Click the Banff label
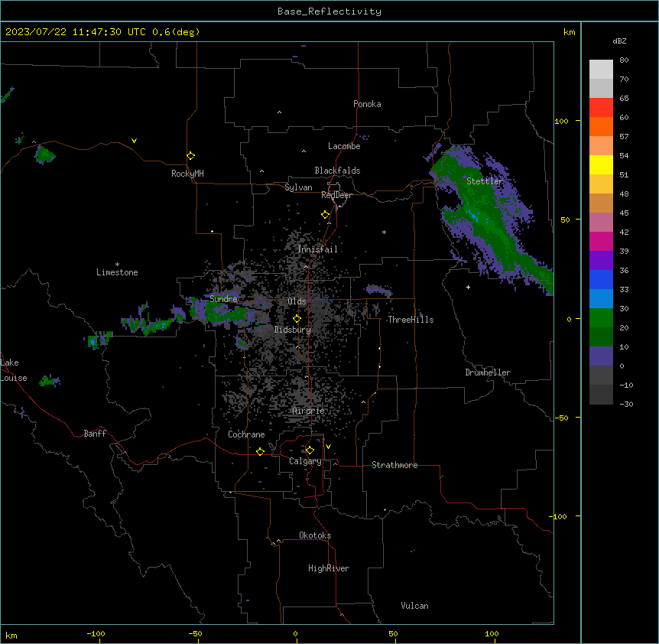The height and width of the screenshot is (644, 659). coord(95,434)
